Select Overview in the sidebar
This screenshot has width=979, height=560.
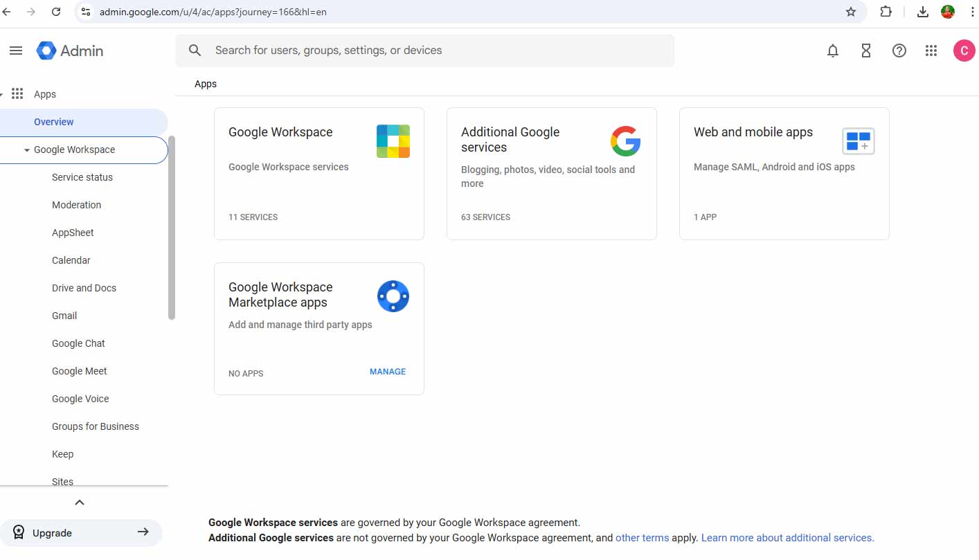tap(53, 121)
